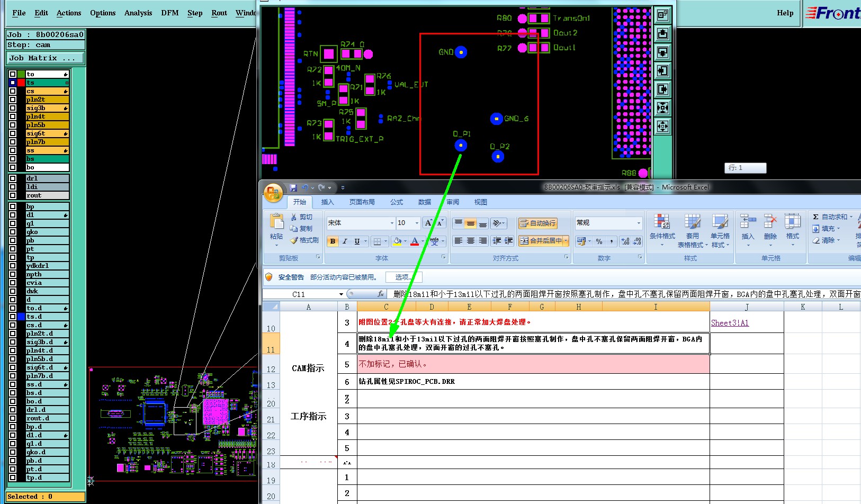Open the font name dropdown (宋体)
The width and height of the screenshot is (861, 504).
coord(392,223)
